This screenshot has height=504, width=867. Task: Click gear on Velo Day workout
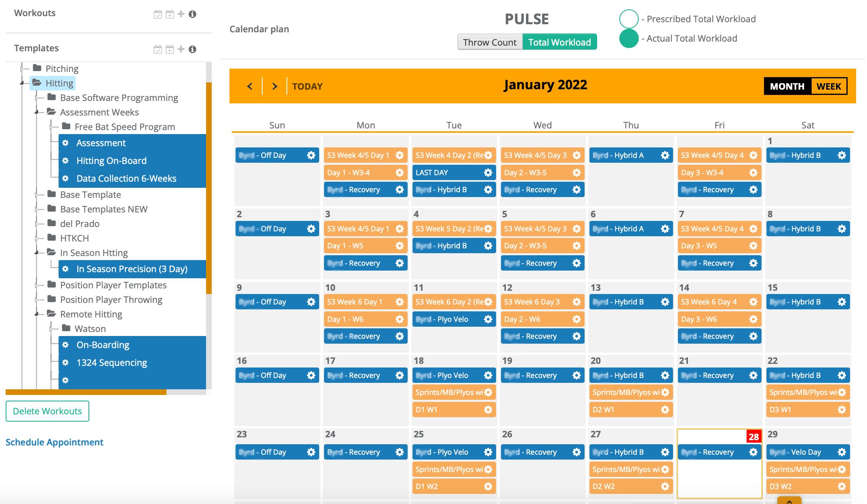tap(842, 452)
